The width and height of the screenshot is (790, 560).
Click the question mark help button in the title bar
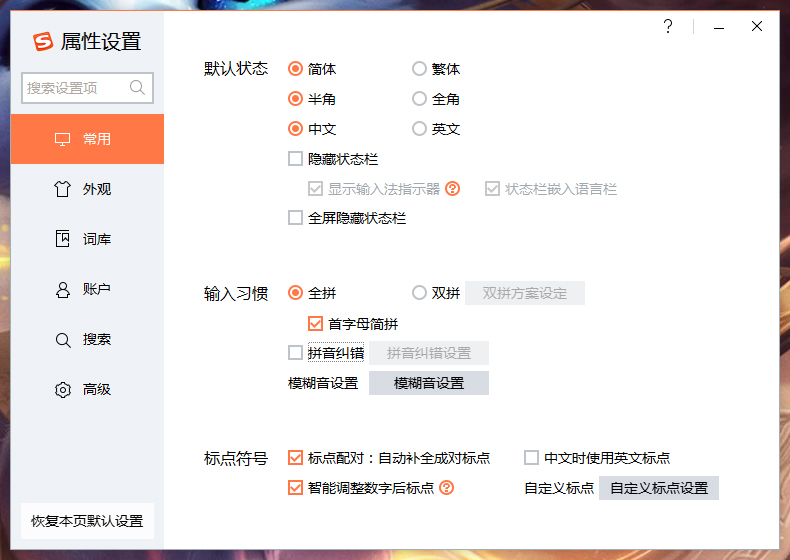tap(668, 27)
